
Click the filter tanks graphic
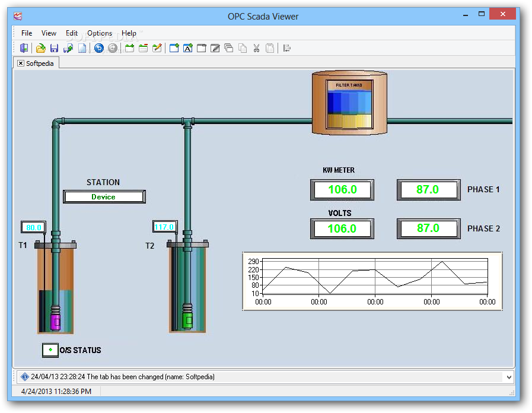pyautogui.click(x=349, y=103)
